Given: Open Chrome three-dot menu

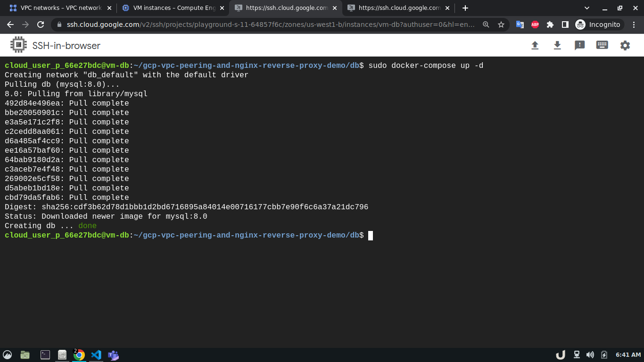Looking at the screenshot, I should (634, 25).
